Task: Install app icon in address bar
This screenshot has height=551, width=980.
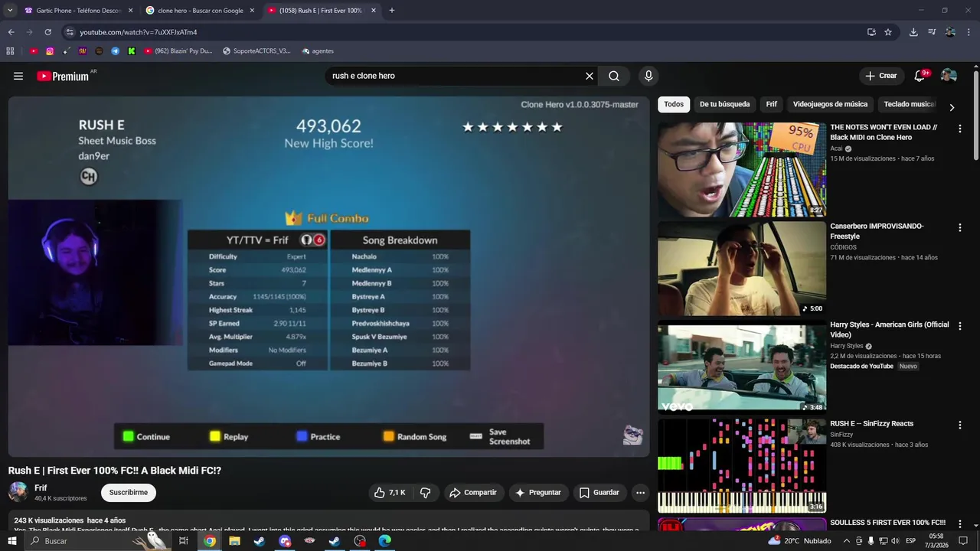Action: pos(871,32)
